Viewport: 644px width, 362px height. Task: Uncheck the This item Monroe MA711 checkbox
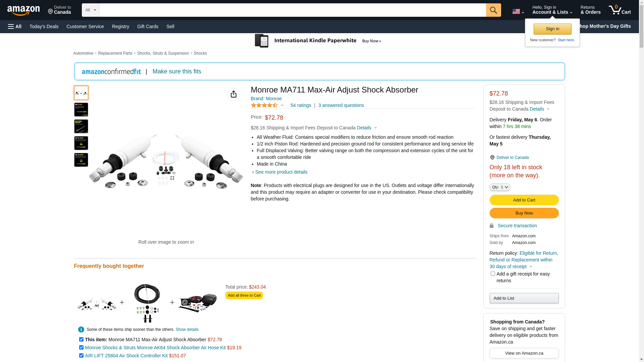81,340
